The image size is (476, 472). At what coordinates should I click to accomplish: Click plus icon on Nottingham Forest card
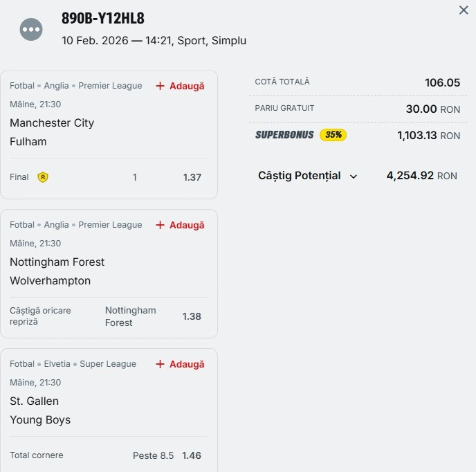pos(160,225)
